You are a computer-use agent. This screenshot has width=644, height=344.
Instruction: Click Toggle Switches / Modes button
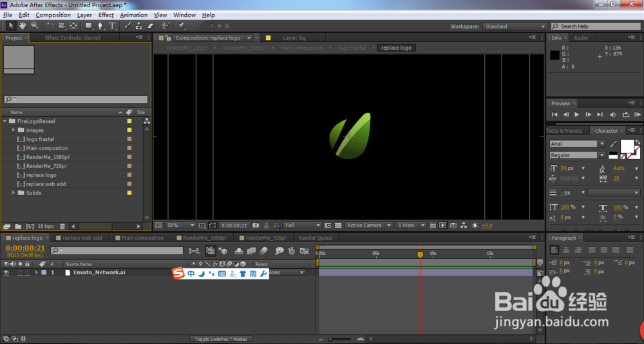(x=221, y=339)
